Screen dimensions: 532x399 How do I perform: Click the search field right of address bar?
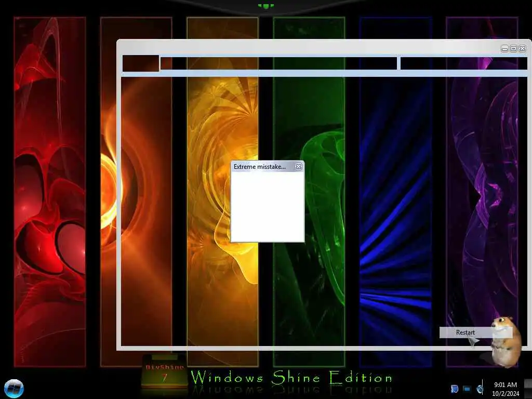[464, 63]
